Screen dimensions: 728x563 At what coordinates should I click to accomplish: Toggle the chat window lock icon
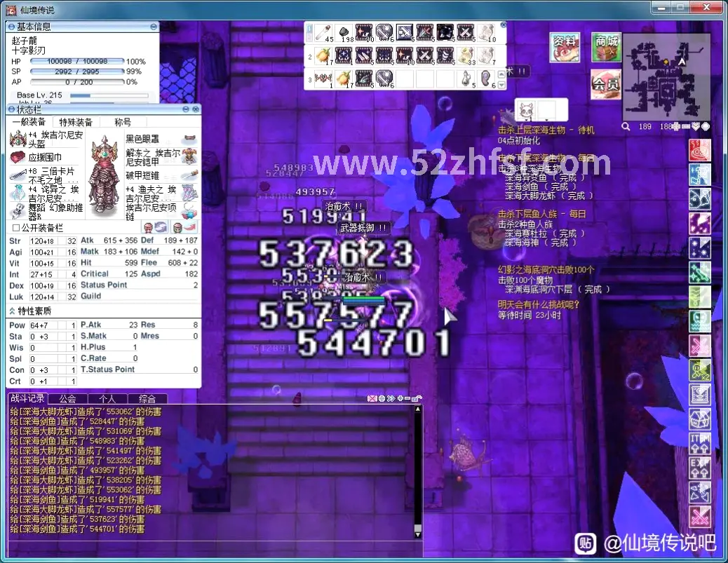(415, 399)
